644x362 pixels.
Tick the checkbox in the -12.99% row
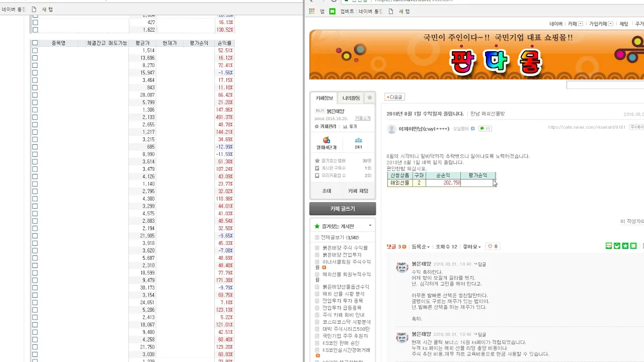35,147
